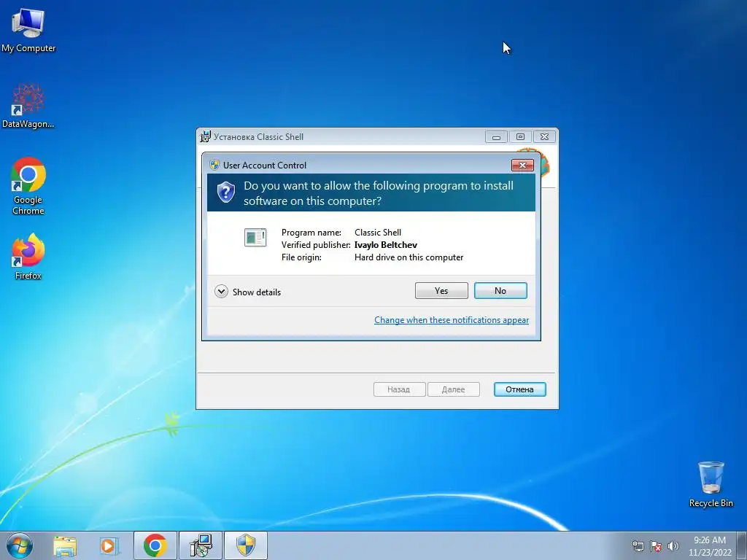747x560 pixels.
Task: Click the question-mark shield in UAC header
Action: [x=226, y=192]
